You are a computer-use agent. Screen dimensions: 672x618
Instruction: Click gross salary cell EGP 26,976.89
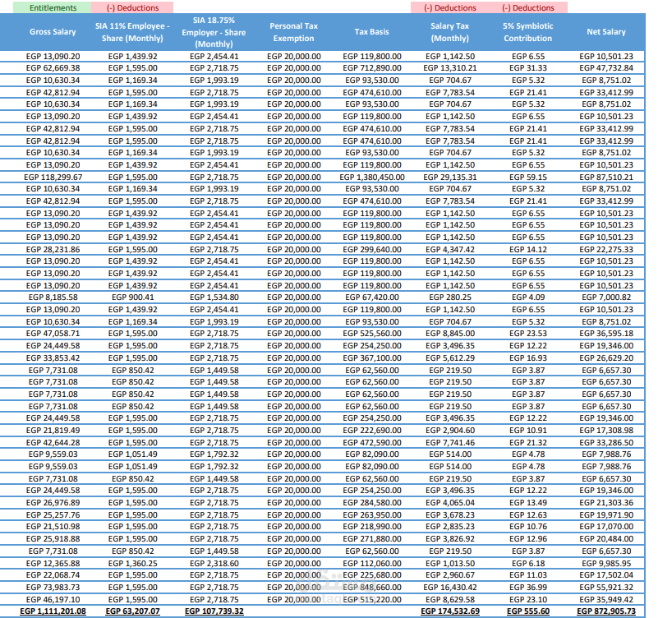point(53,503)
